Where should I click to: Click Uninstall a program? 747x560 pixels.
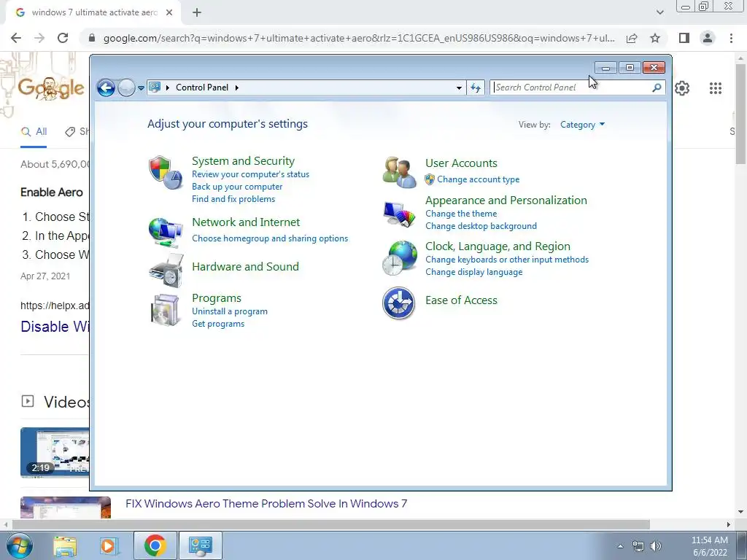[x=230, y=311]
